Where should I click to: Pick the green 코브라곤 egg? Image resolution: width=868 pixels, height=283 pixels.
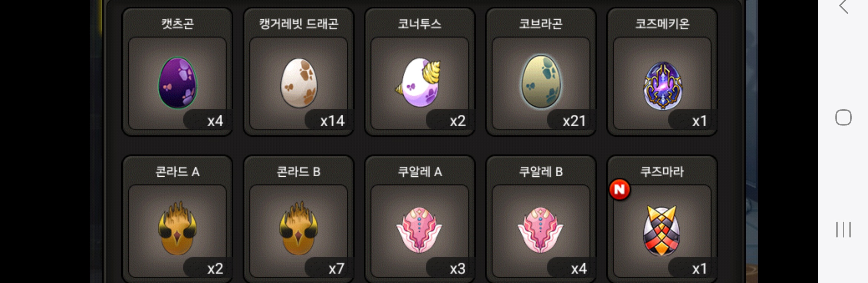click(x=541, y=81)
